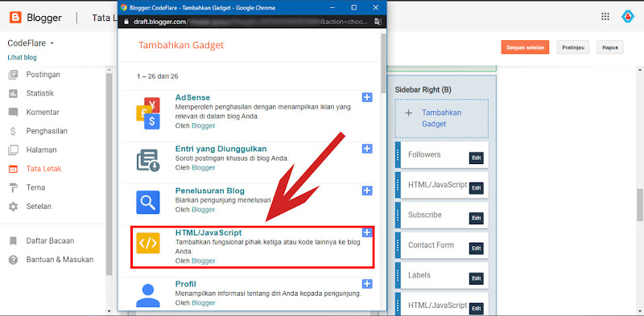Open the Komentar menu item

pos(43,113)
